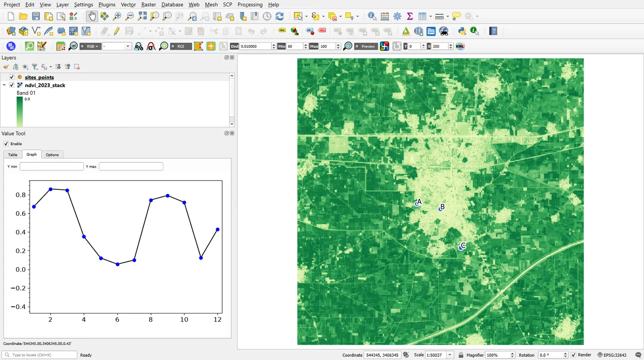
Task: Open the attribute table dropdown arrow
Action: click(x=431, y=17)
